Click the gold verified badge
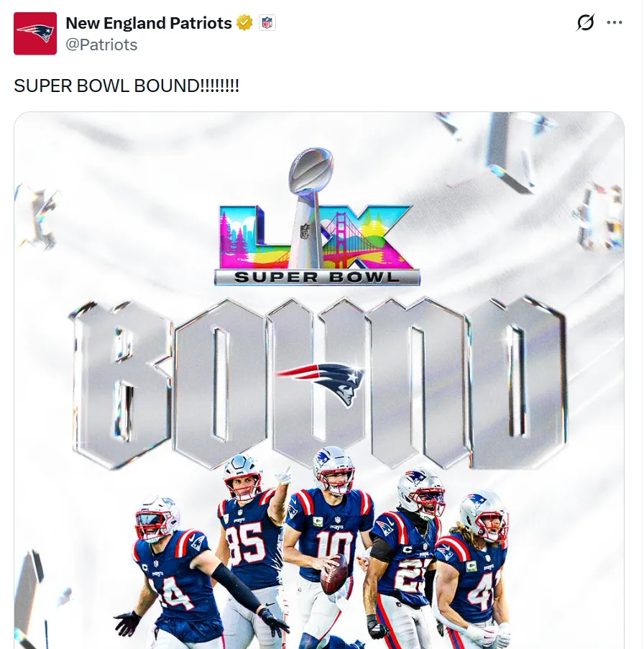Viewport: 644px width, 649px height. (x=244, y=23)
